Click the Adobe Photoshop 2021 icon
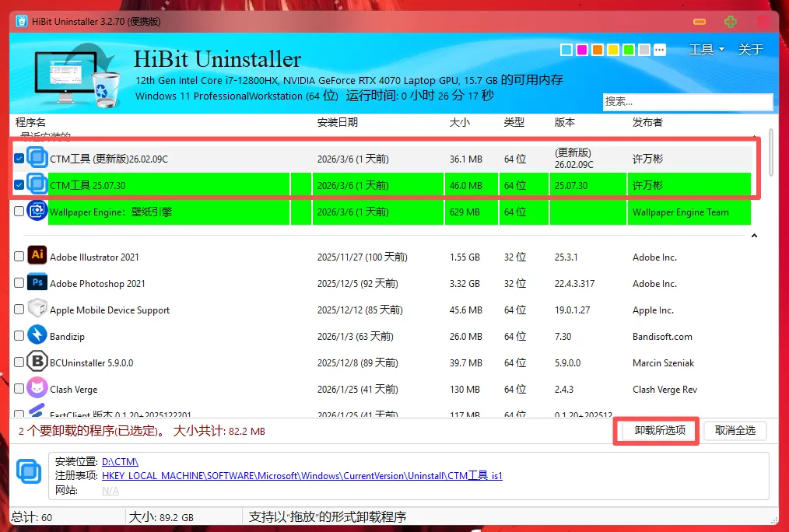This screenshot has height=532, width=789. point(37,282)
